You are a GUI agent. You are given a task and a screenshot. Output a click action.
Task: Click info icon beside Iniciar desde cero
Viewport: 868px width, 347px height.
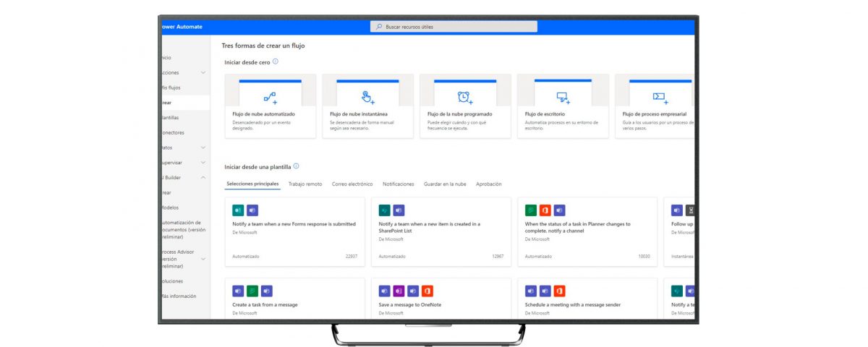(x=276, y=61)
